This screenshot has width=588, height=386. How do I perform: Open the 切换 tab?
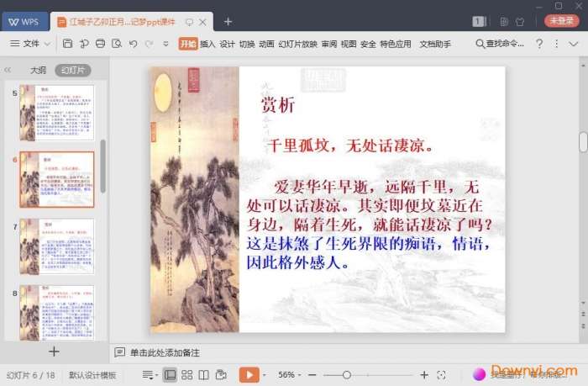point(247,44)
